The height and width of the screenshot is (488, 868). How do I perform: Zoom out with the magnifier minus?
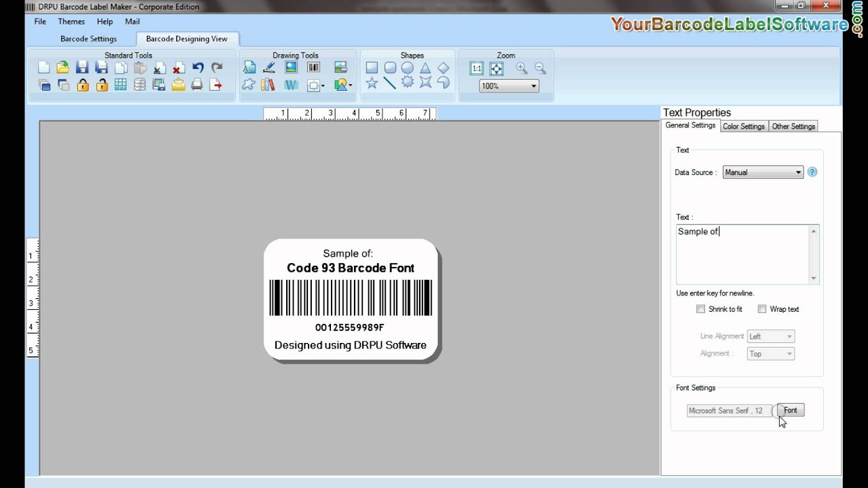[x=540, y=68]
